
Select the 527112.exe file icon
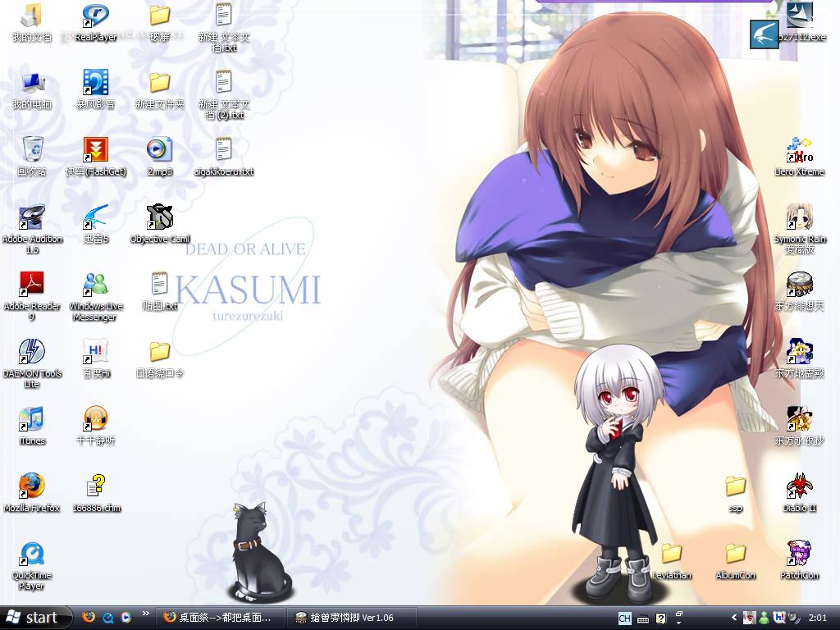[800, 22]
